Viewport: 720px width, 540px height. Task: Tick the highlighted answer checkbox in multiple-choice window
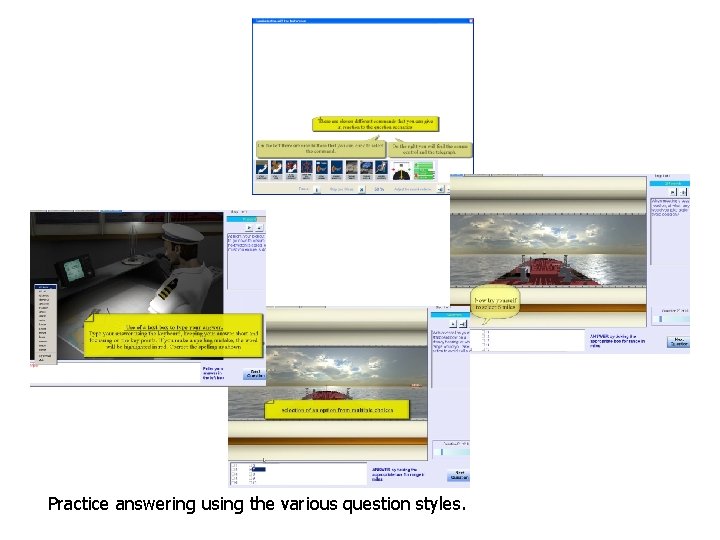click(252, 469)
